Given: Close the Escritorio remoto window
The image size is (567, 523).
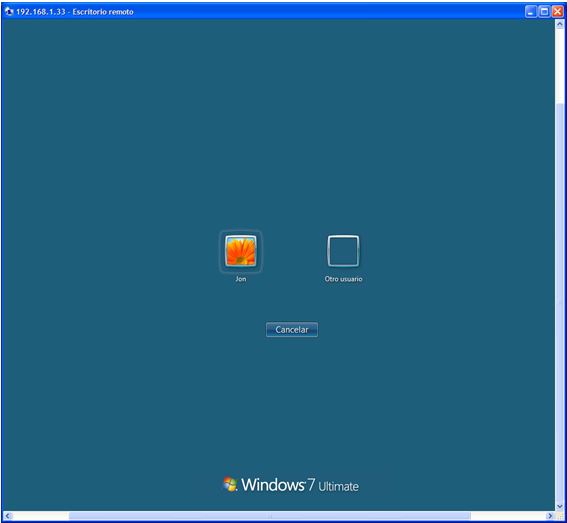Looking at the screenshot, I should pyautogui.click(x=558, y=12).
